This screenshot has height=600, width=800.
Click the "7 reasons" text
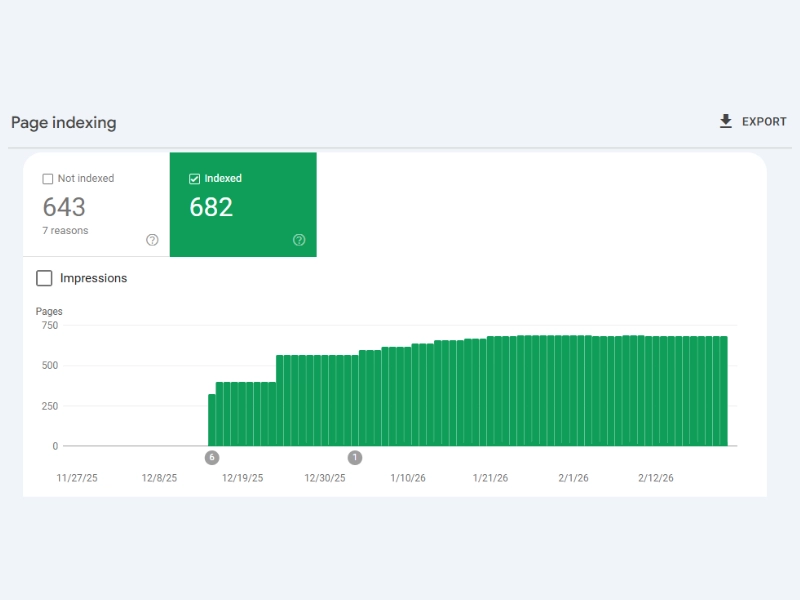(65, 231)
